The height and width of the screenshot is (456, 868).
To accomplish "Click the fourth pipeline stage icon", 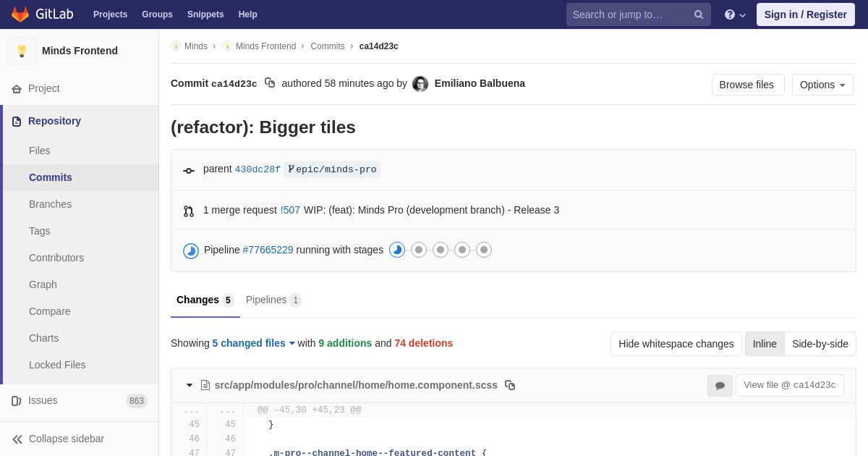I will click(x=462, y=250).
